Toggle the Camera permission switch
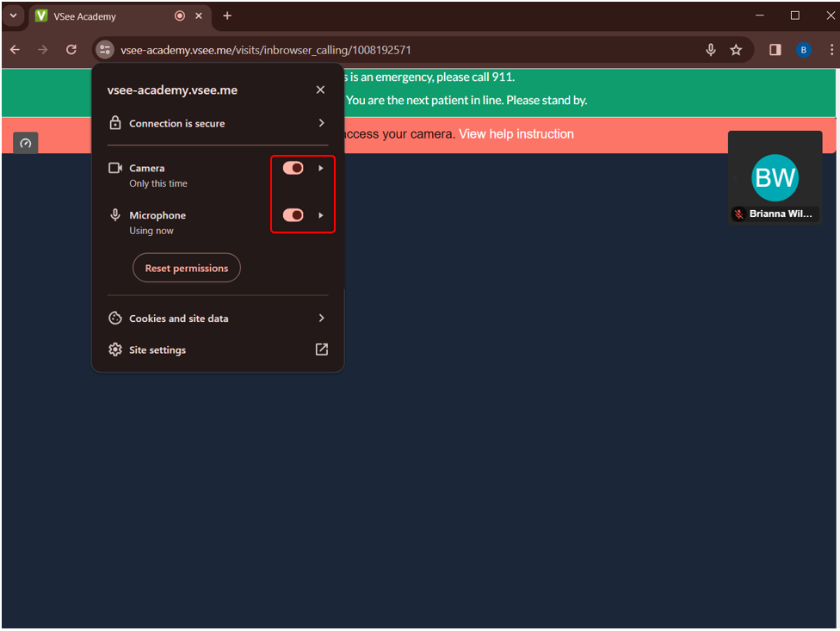 point(293,168)
